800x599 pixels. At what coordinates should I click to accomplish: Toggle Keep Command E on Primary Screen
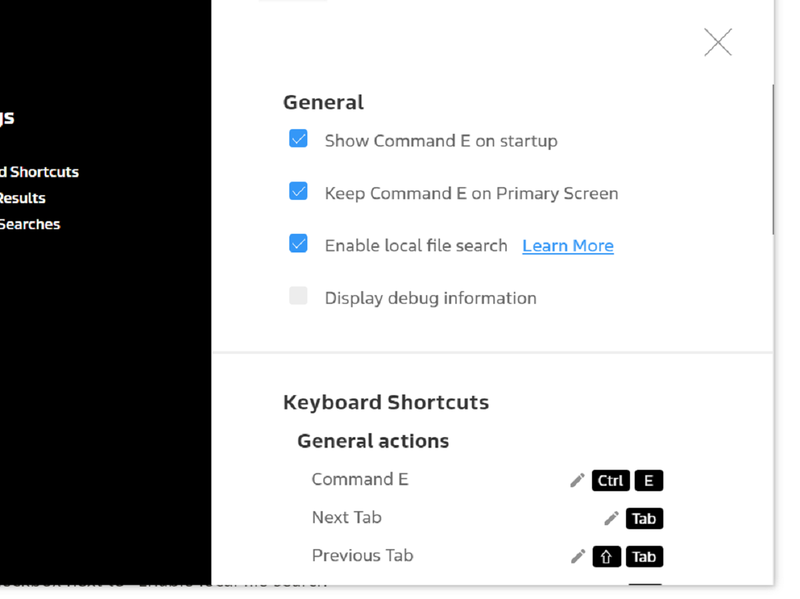pos(298,191)
